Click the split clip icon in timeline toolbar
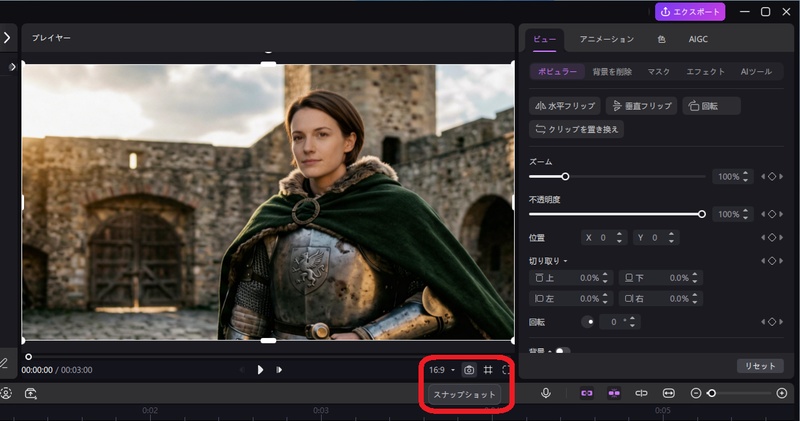 [x=641, y=393]
